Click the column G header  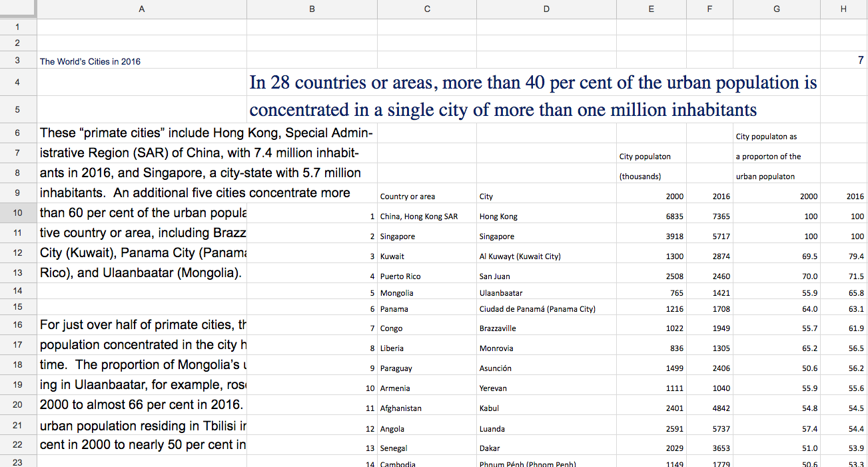pos(777,9)
